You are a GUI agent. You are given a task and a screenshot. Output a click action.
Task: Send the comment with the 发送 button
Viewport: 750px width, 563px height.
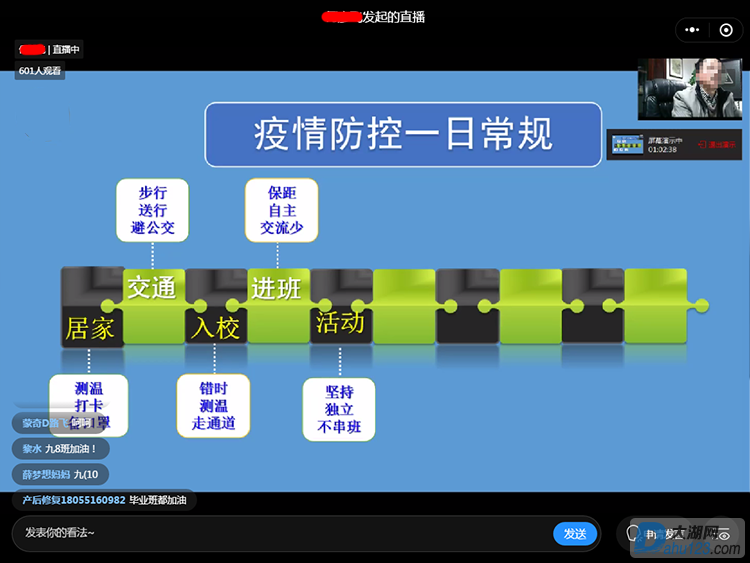pos(575,533)
